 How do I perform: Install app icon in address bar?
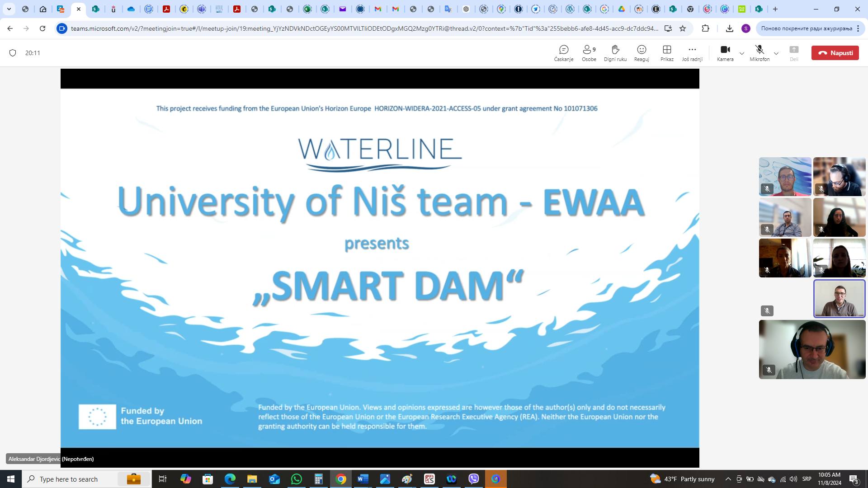[x=668, y=28]
